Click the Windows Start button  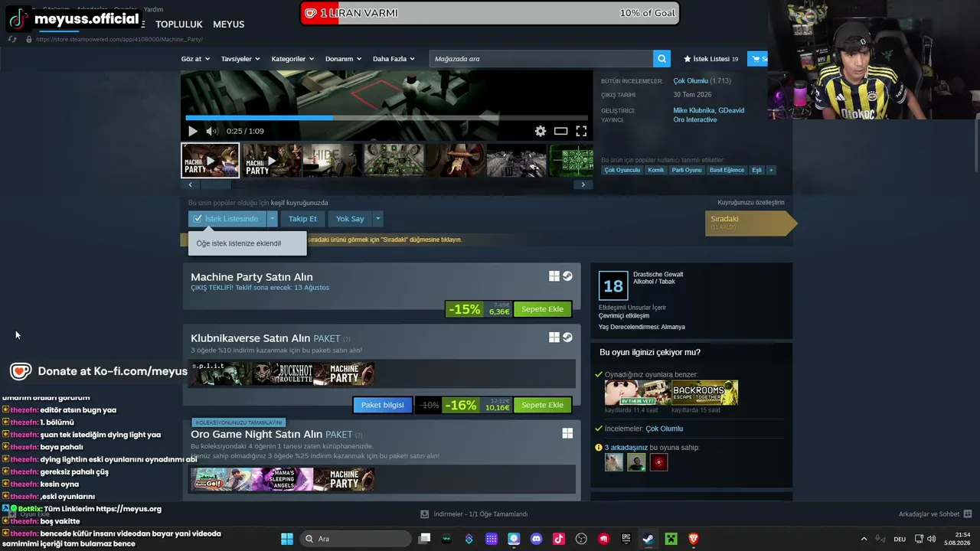pyautogui.click(x=287, y=539)
